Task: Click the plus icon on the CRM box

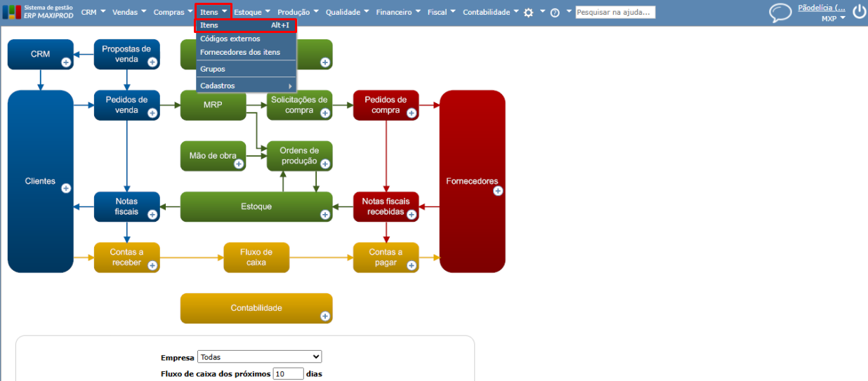Action: (66, 62)
